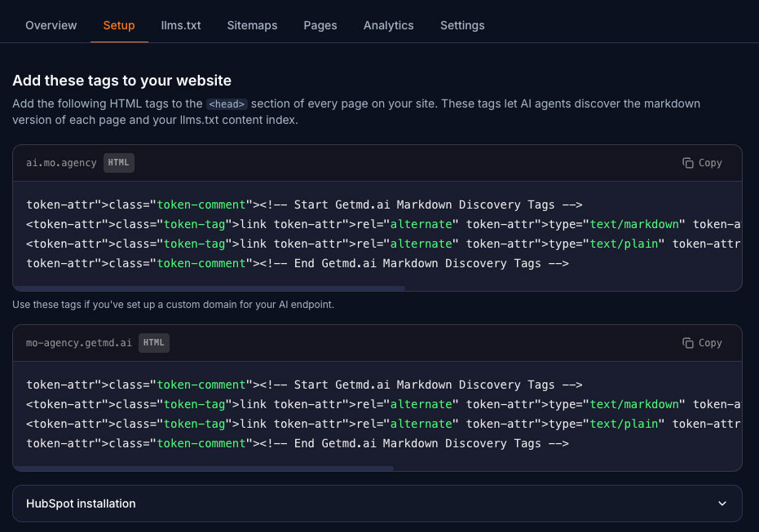Image resolution: width=759 pixels, height=532 pixels.
Task: Click the chevron icon on HubSpot installation
Action: (x=722, y=503)
